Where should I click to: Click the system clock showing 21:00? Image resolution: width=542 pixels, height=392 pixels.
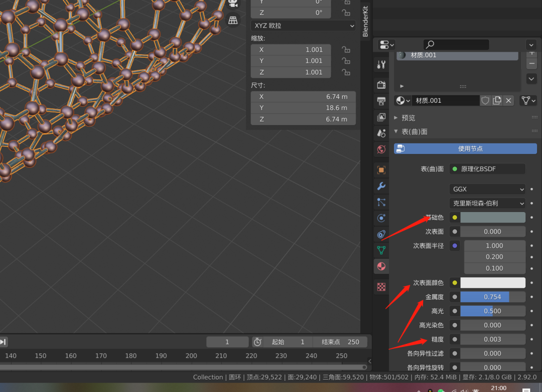coord(498,388)
